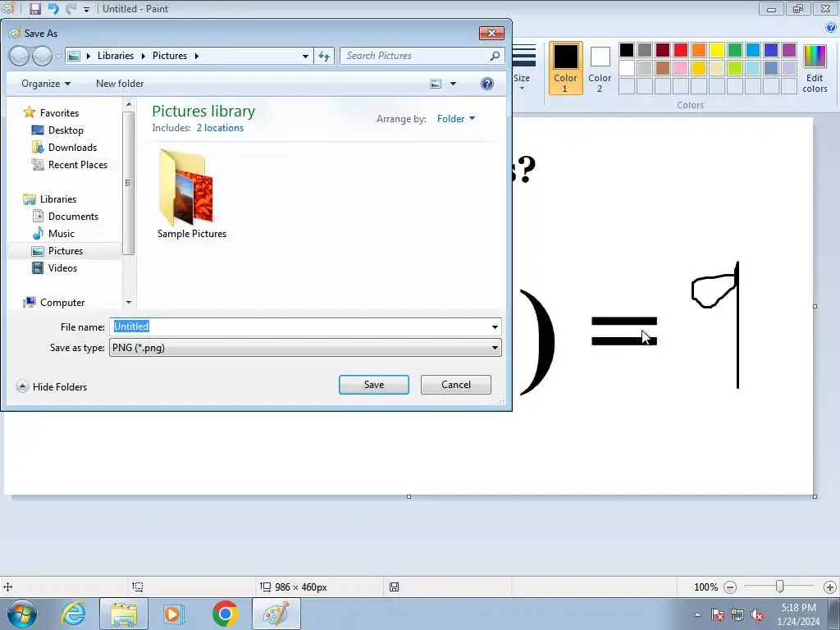Screen dimensions: 840x630
Task: Select Libraries in the navigation pane
Action: (x=58, y=199)
